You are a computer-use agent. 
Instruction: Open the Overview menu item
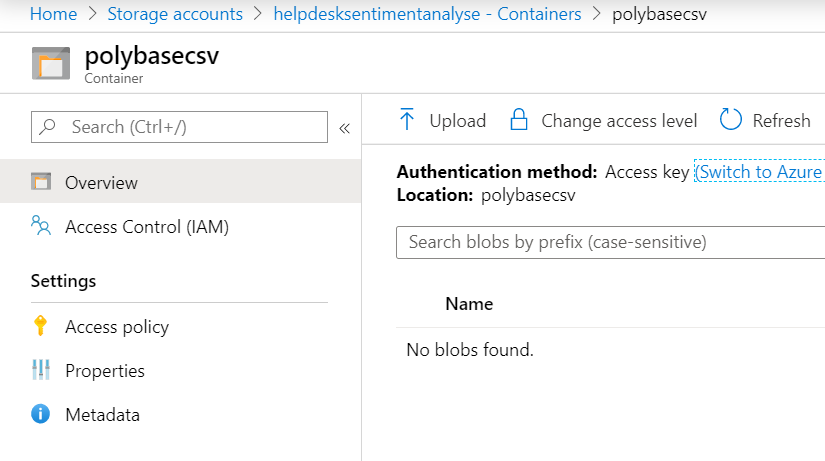(x=180, y=182)
